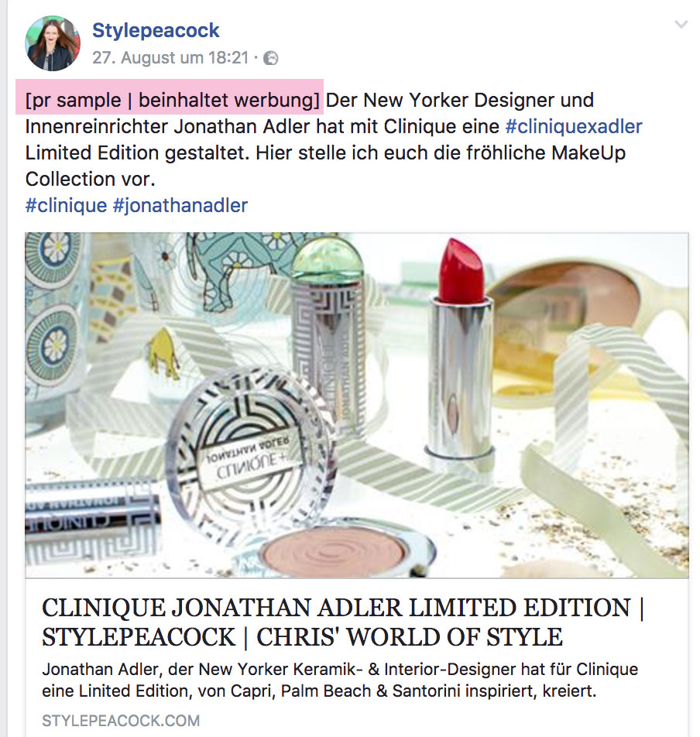The height and width of the screenshot is (737, 700).
Task: Open the Stylepeacock profile picture
Action: (52, 43)
